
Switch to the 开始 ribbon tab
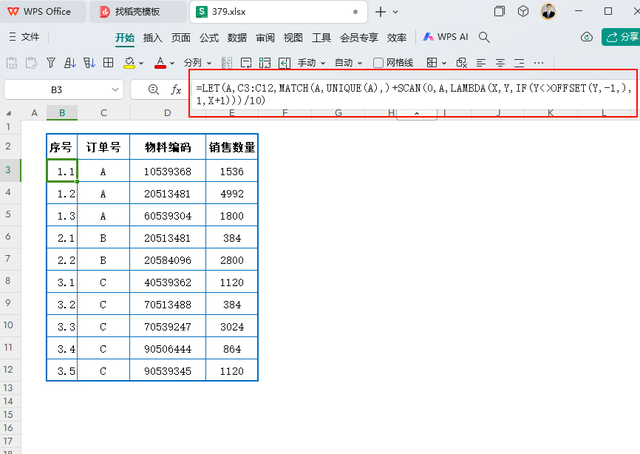(x=124, y=38)
